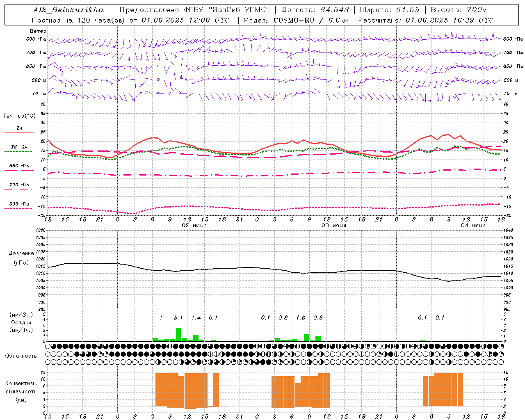Click the '03 июня' date label
Screen dimensions: 525x420
pyautogui.click(x=334, y=226)
